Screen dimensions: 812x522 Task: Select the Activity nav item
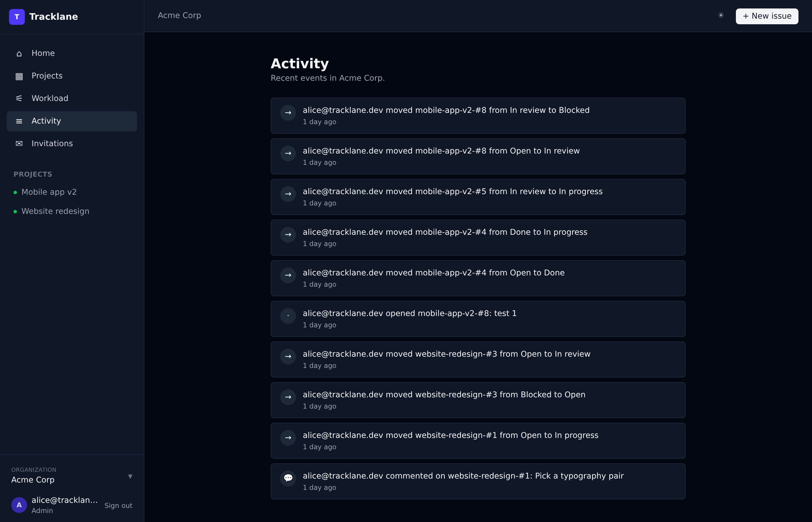pos(72,121)
